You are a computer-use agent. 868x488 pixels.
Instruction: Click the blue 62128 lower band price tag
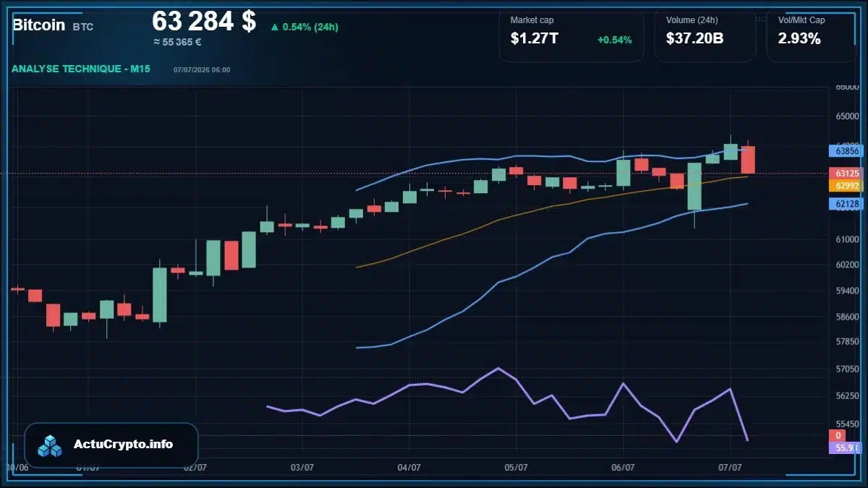[847, 204]
